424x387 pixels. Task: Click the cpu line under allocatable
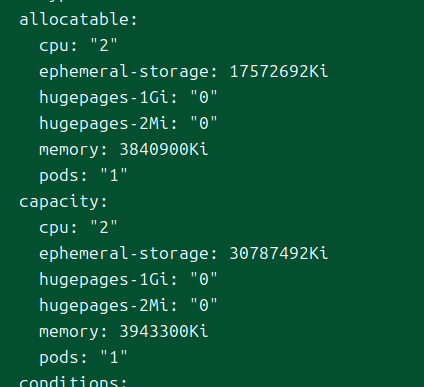point(78,45)
